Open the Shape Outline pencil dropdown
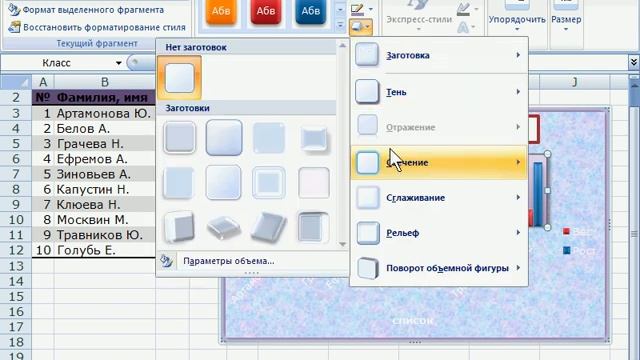The height and width of the screenshot is (360, 640). tap(361, 9)
